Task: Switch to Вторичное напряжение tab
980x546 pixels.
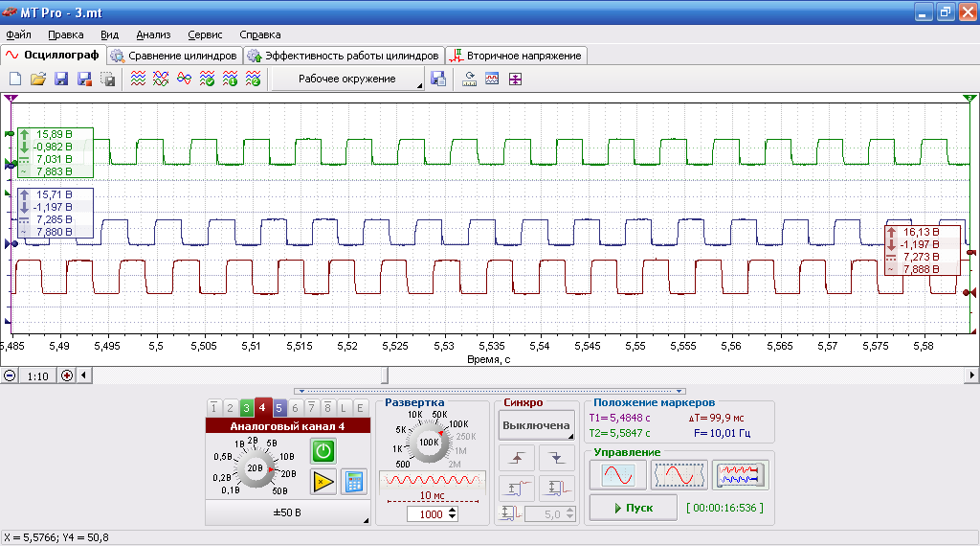Action: click(516, 56)
